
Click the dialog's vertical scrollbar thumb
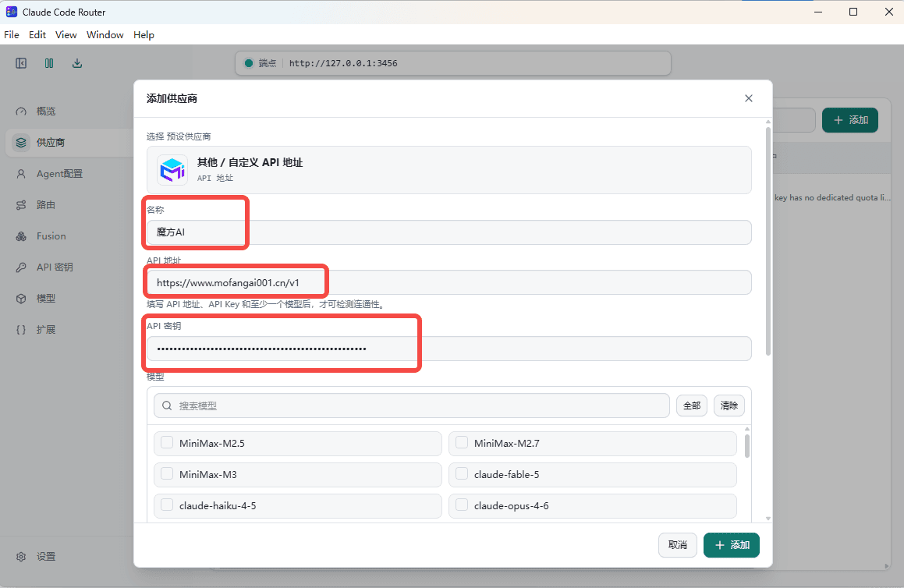[x=768, y=241]
